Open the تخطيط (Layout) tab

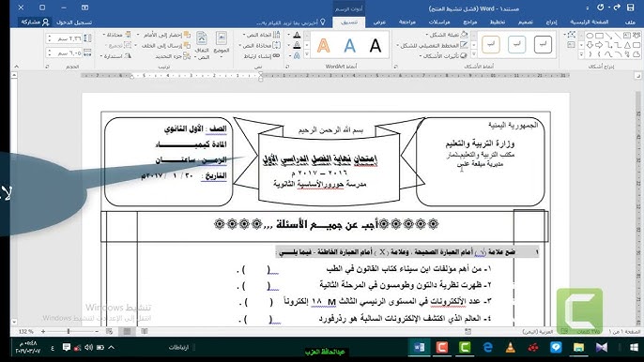click(497, 23)
